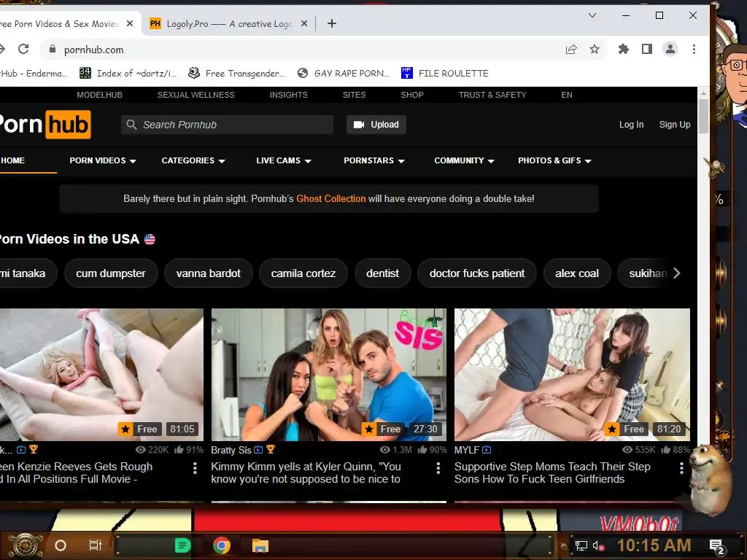This screenshot has width=747, height=560.
Task: Reload the page with the refresh icon
Action: click(23, 49)
